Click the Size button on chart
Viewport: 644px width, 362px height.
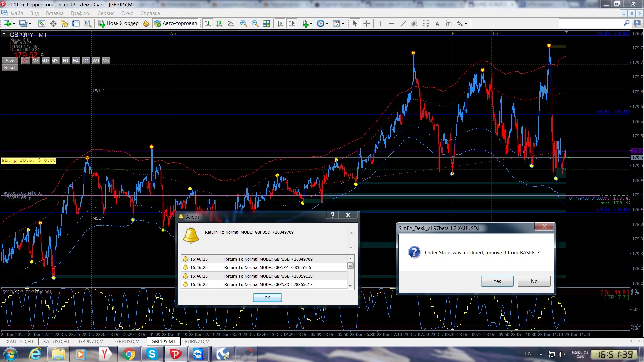10,61
